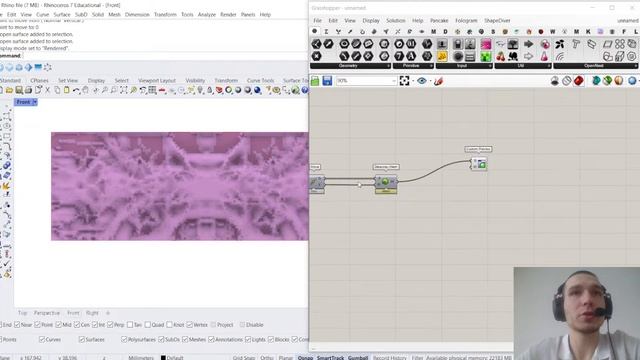Switch to Perspective viewport tab
The image size is (640, 360).
(x=47, y=313)
